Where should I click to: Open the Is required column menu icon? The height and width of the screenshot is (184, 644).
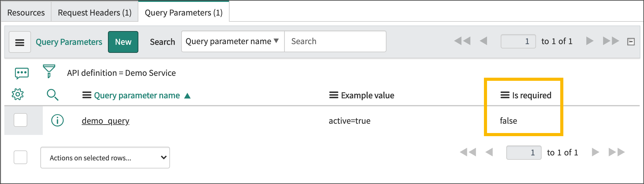(504, 95)
